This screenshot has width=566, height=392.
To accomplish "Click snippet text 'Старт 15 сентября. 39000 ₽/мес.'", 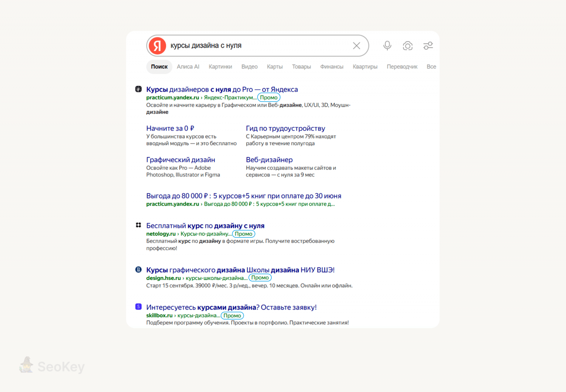I will click(x=187, y=286).
